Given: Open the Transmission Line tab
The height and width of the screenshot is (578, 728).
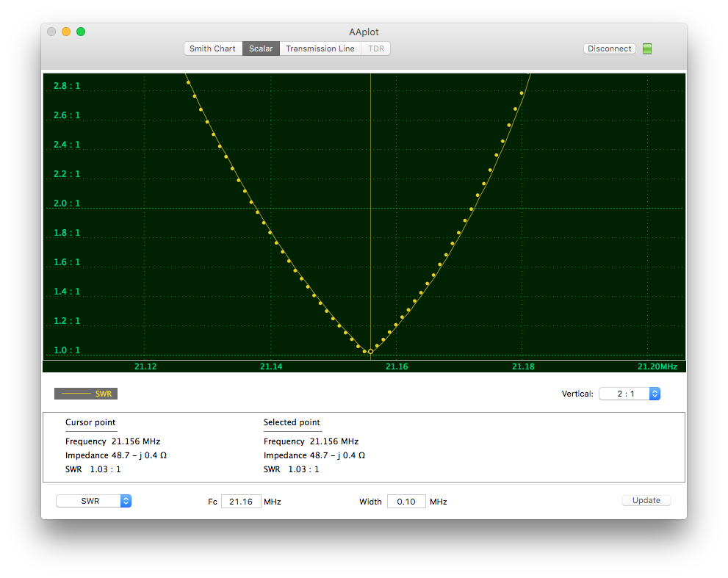Looking at the screenshot, I should click(320, 48).
